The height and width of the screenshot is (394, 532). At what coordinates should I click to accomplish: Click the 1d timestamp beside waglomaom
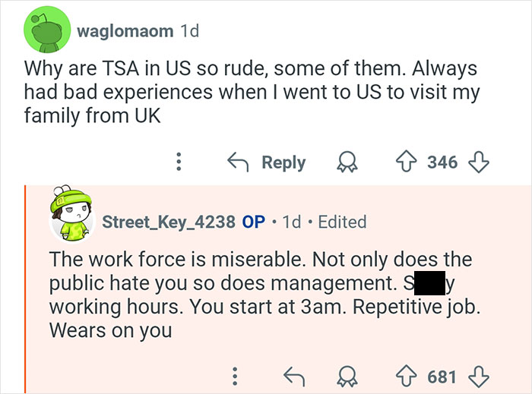[x=189, y=32]
